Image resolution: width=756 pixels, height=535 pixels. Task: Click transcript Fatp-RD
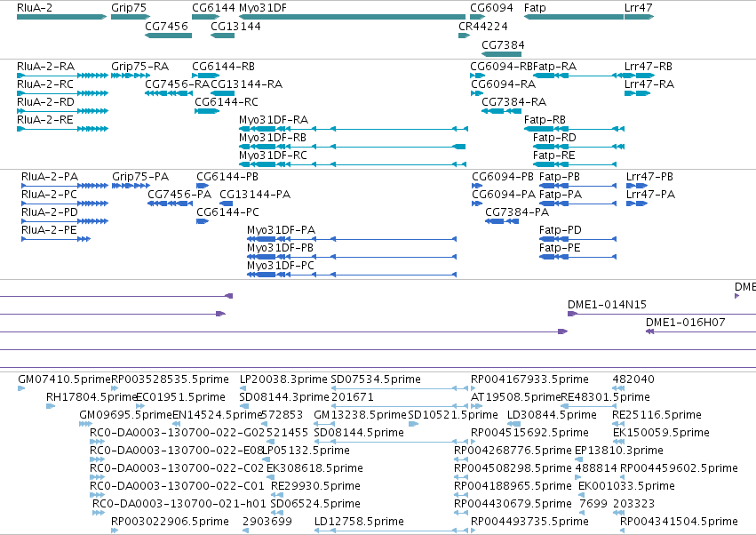[x=578, y=147]
